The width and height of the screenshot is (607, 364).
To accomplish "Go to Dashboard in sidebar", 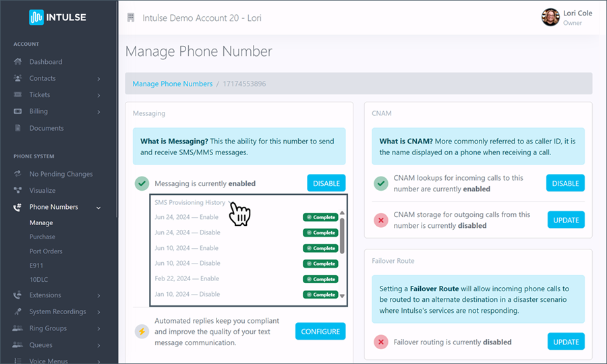I will coord(46,62).
